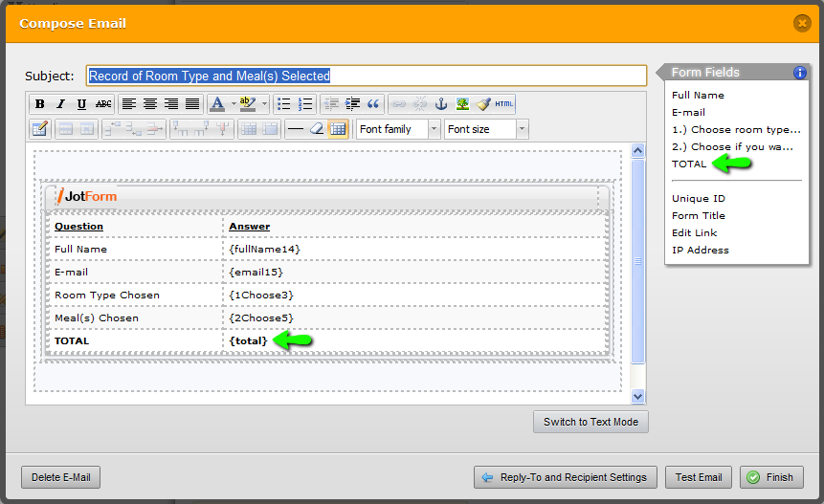
Task: Click the Test Email button
Action: pos(699,477)
